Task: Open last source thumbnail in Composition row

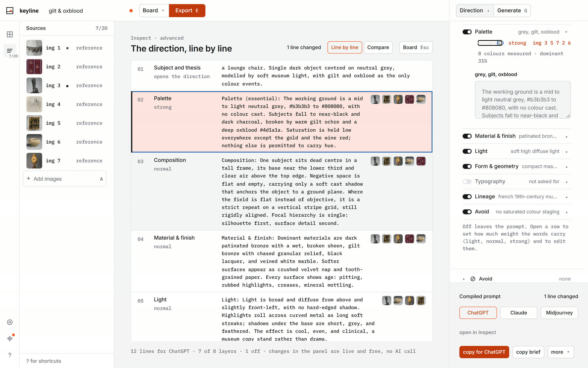Action: 421,161
